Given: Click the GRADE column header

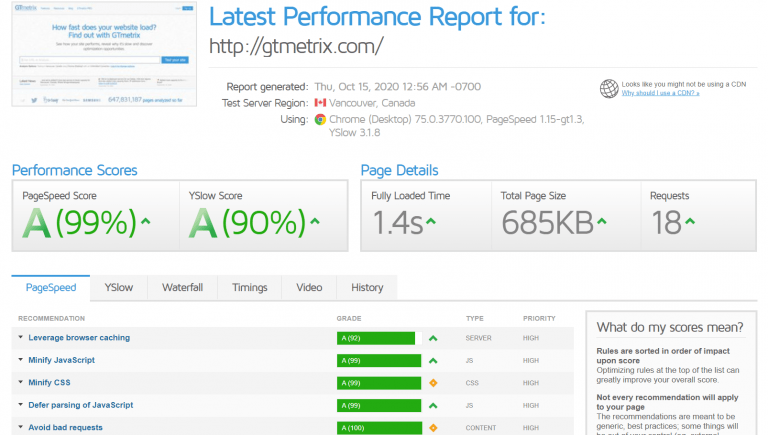Looking at the screenshot, I should (349, 318).
